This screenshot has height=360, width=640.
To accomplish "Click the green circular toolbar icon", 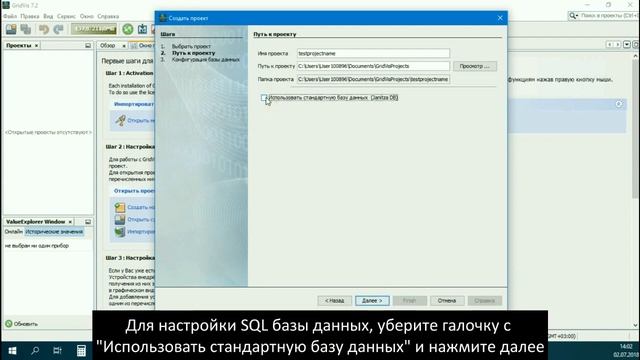I will 128,29.
